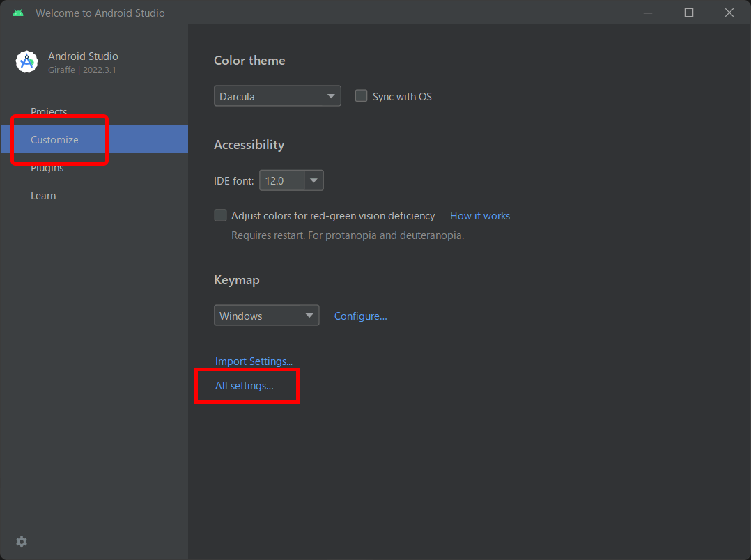Open the Darcula color theme dropdown
751x560 pixels.
click(x=277, y=96)
